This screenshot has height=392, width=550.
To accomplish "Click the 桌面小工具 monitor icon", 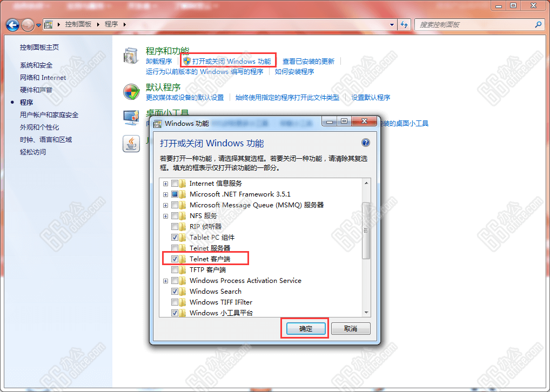I will click(x=131, y=118).
